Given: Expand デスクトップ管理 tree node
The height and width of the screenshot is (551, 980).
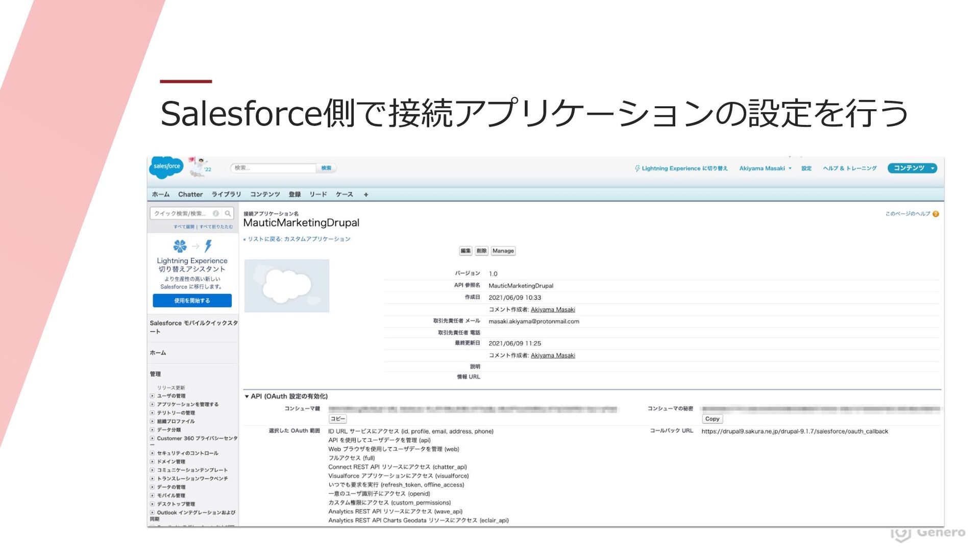Looking at the screenshot, I should (x=152, y=504).
